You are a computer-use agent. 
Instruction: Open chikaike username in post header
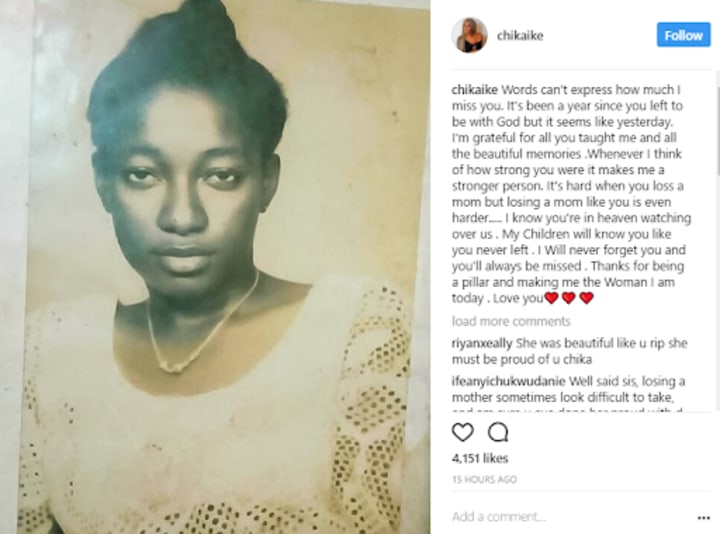click(x=520, y=35)
